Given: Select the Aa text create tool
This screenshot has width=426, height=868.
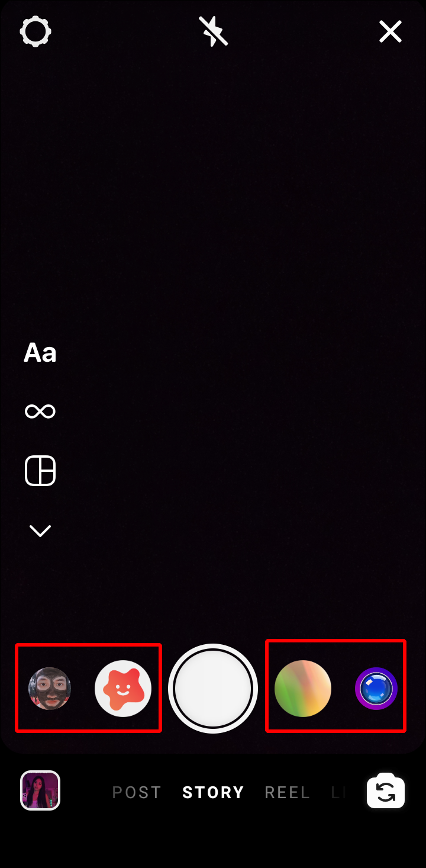Looking at the screenshot, I should tap(40, 352).
